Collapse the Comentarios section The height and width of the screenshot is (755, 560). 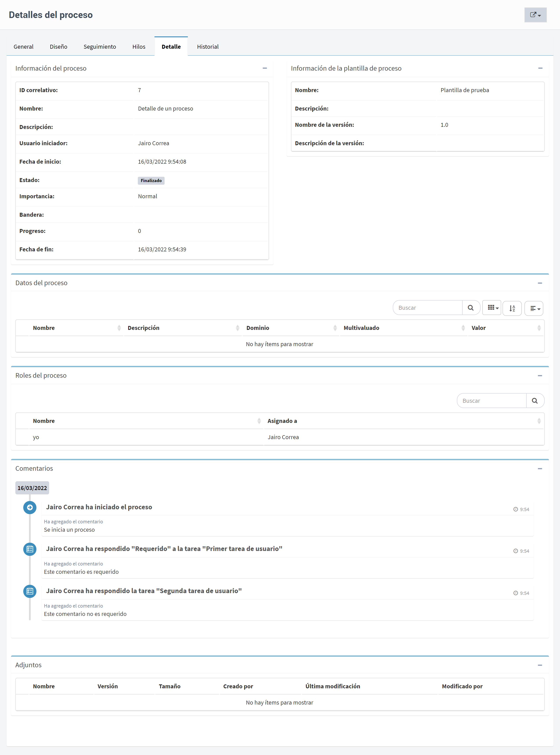(x=540, y=469)
